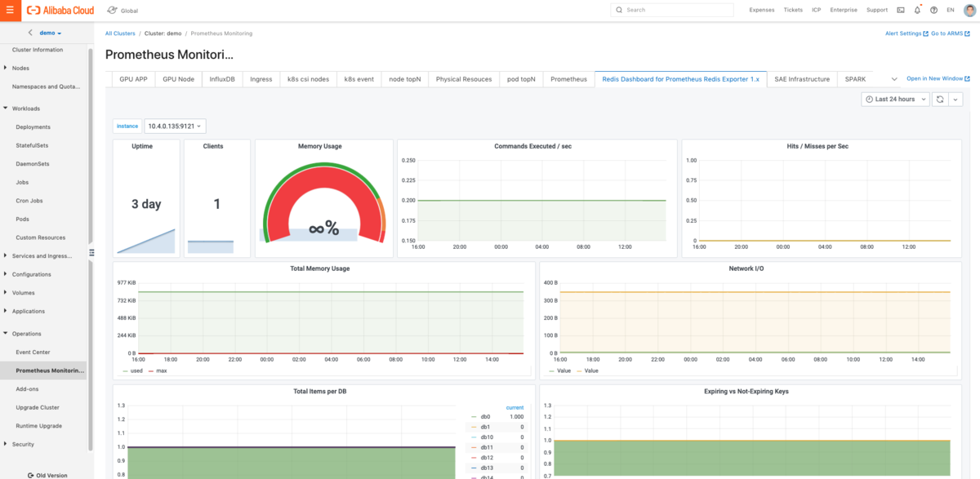
Task: Open the help question-mark icon
Action: tap(933, 10)
